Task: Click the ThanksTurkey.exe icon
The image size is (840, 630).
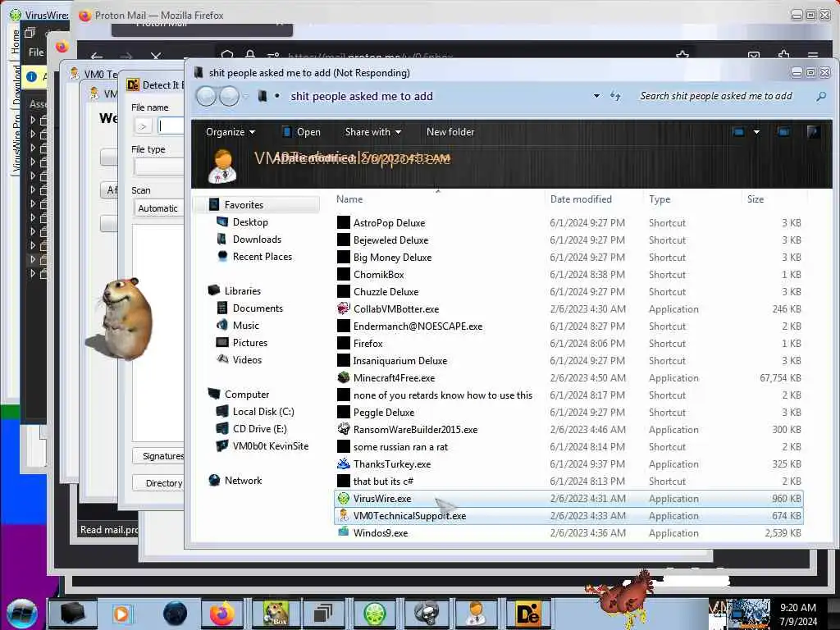Action: point(344,464)
